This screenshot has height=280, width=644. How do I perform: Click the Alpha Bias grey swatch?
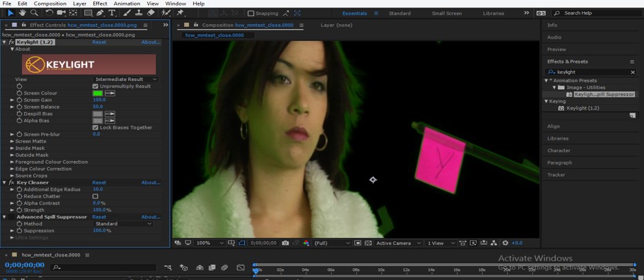98,121
